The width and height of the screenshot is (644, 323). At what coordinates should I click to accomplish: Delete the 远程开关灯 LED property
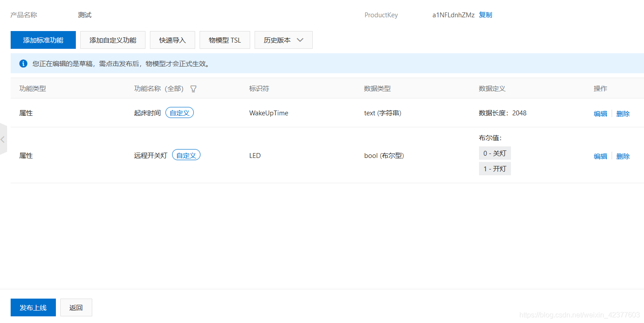click(x=623, y=156)
